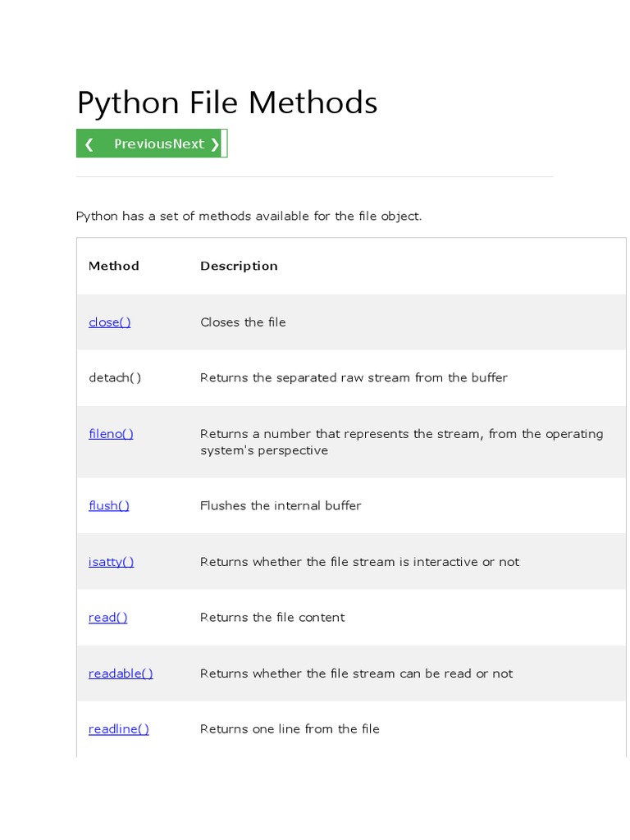Open the read() method link

(x=107, y=618)
